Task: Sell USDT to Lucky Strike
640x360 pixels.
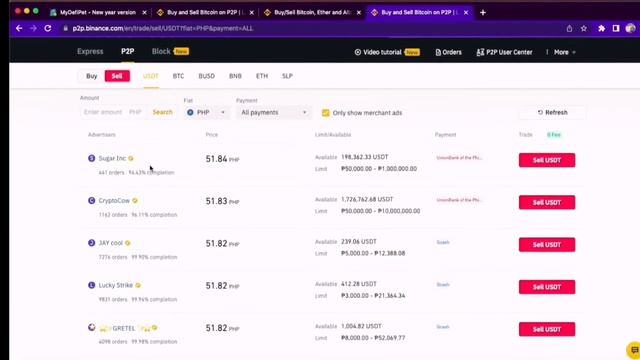Action: pos(547,287)
